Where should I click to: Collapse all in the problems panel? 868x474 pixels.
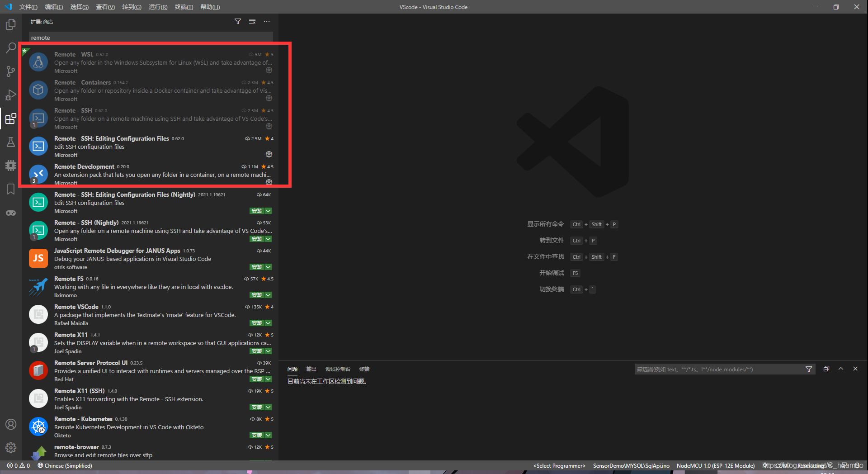826,369
